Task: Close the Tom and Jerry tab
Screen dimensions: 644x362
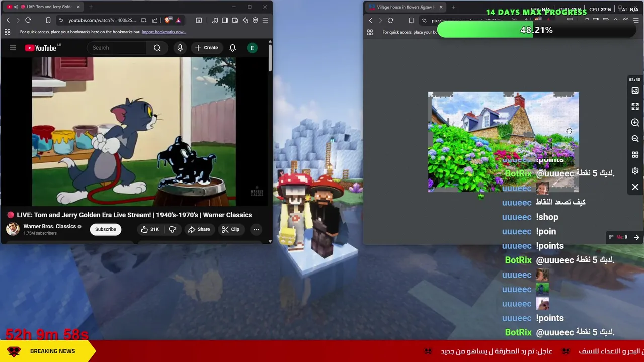Action: [x=78, y=7]
